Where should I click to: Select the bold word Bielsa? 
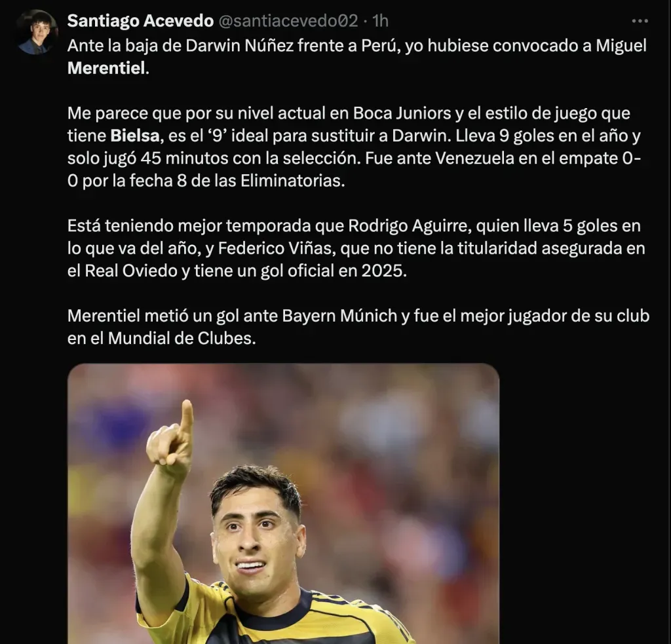[135, 136]
